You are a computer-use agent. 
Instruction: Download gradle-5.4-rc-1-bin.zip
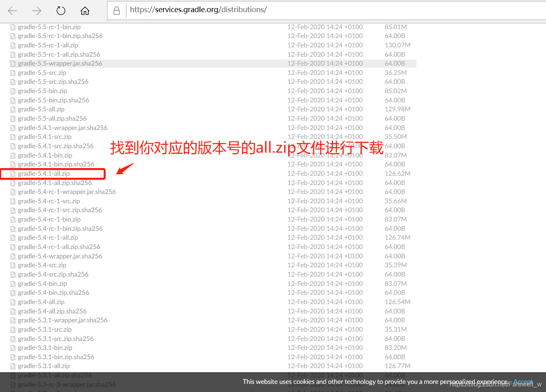coord(49,219)
